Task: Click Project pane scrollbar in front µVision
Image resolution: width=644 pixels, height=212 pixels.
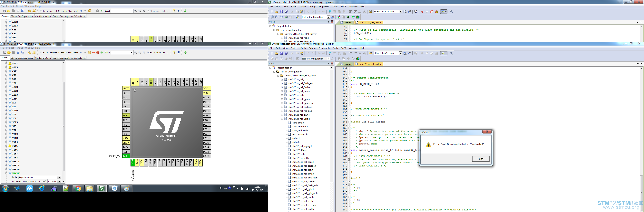Action: tap(331, 125)
